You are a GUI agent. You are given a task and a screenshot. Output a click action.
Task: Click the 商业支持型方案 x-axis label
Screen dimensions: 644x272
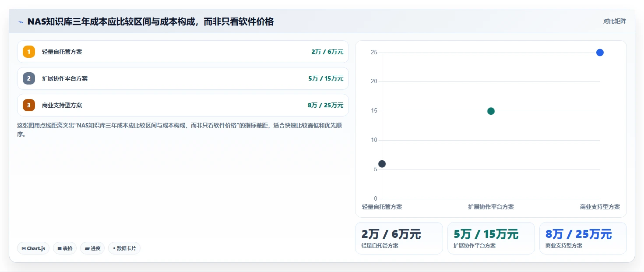[600, 207]
